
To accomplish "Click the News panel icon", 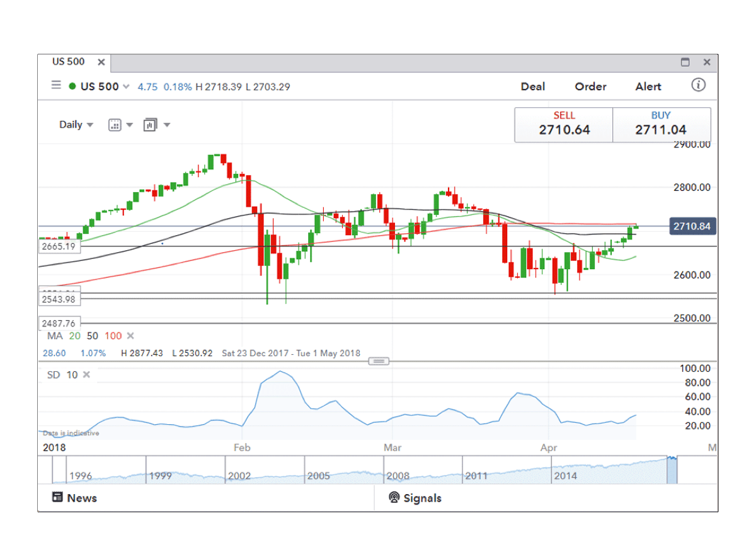I will point(57,498).
